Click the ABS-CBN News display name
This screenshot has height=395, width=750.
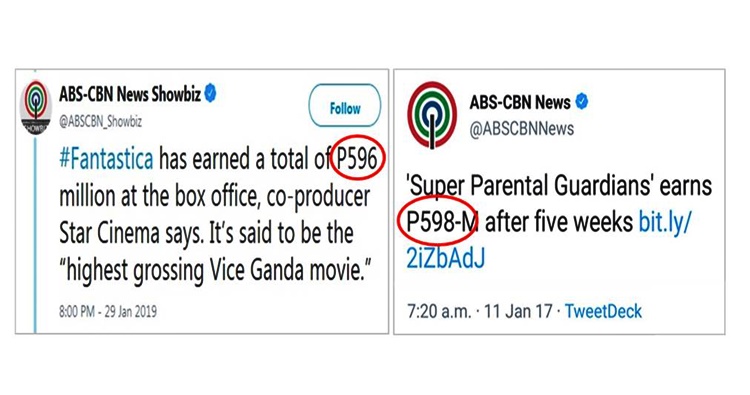point(520,102)
